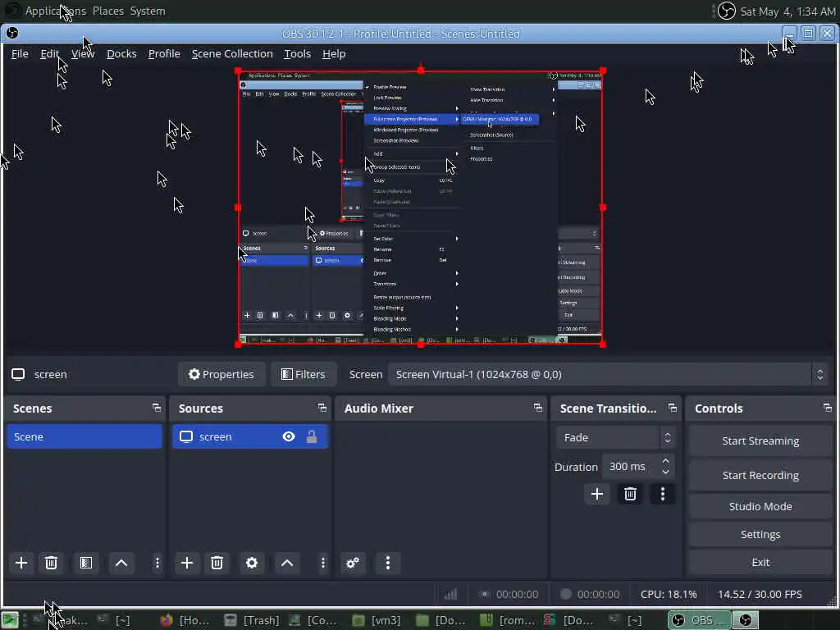The height and width of the screenshot is (630, 840).
Task: Open Sources dock three-dot overflow menu
Action: tap(322, 563)
